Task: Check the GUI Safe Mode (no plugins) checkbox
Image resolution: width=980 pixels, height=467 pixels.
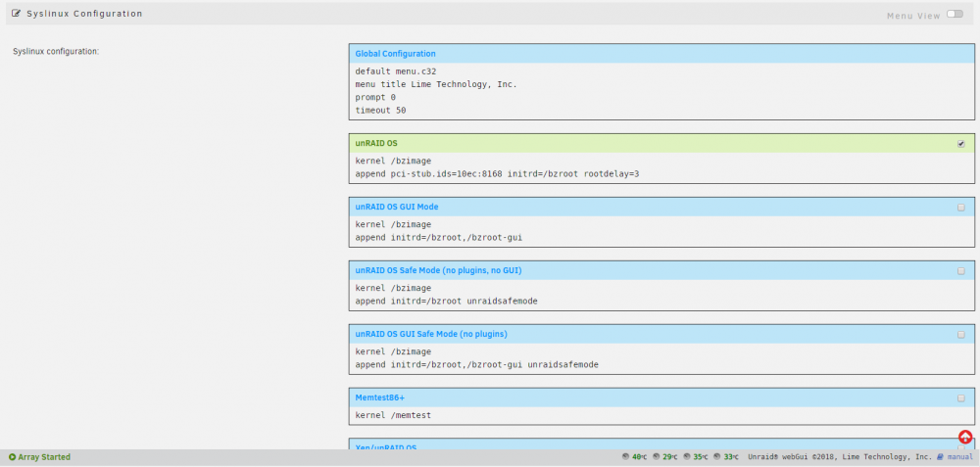Action: (960, 335)
